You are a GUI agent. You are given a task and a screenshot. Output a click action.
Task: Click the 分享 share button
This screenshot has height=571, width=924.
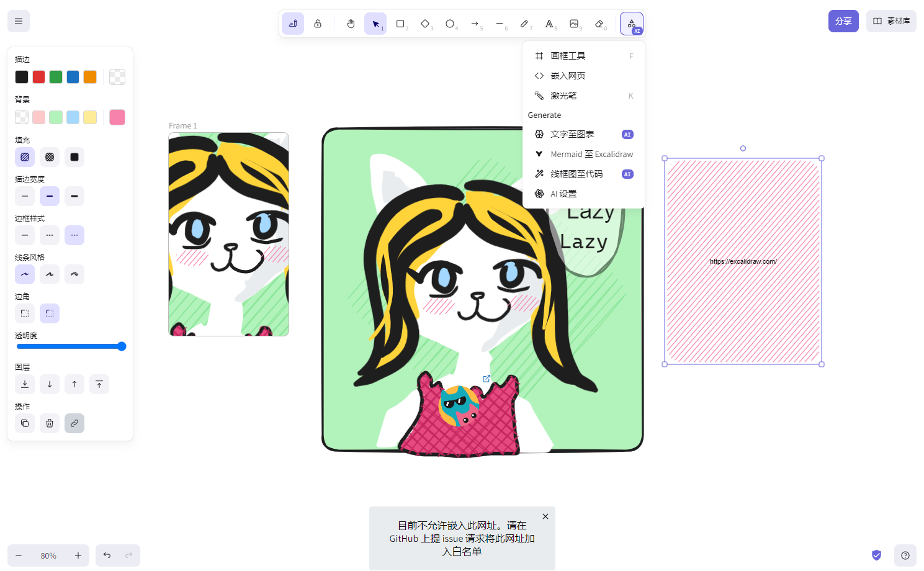click(843, 21)
